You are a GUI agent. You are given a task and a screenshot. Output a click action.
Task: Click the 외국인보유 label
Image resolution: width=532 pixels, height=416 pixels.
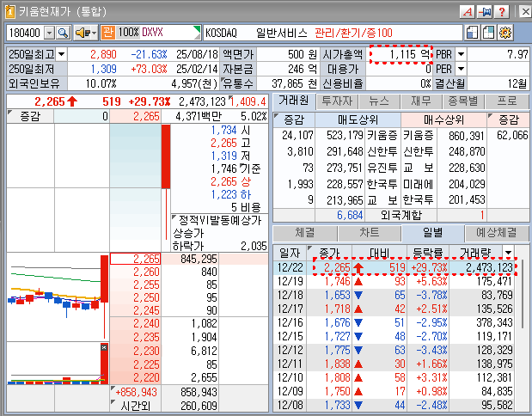(34, 83)
